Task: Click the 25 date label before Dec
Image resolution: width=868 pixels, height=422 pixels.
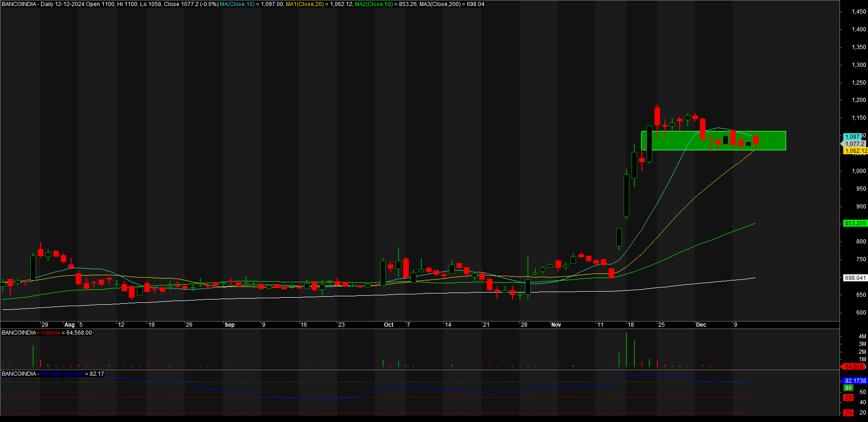Action: coord(662,325)
